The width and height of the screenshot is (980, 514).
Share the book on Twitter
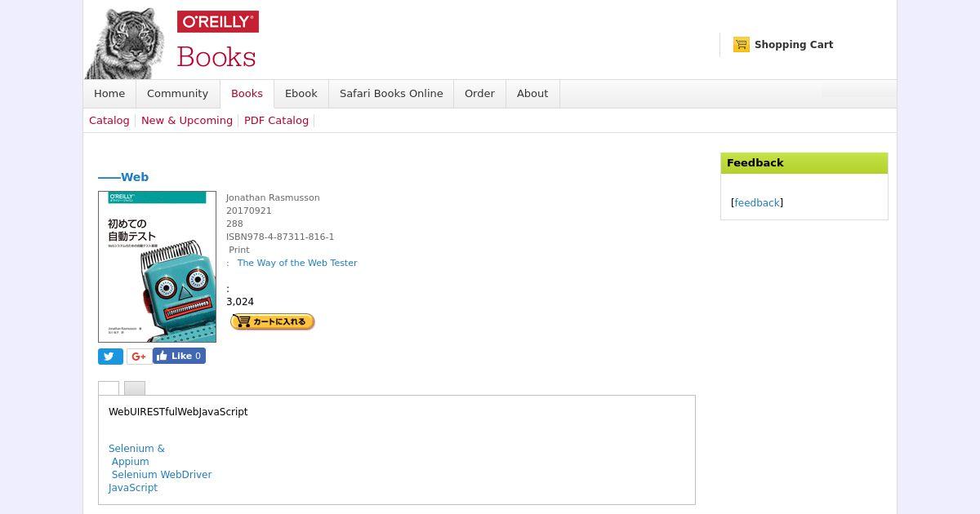110,357
